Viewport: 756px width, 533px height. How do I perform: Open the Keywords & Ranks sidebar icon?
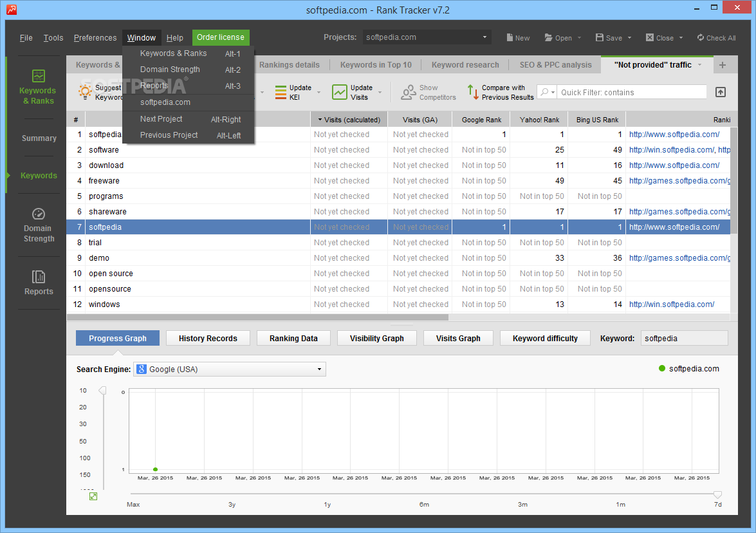39,76
